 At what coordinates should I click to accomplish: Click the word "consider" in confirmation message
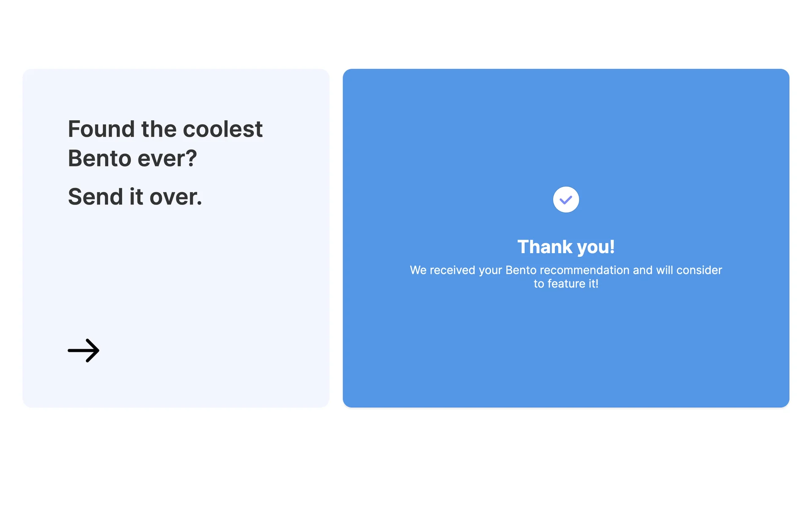(699, 270)
